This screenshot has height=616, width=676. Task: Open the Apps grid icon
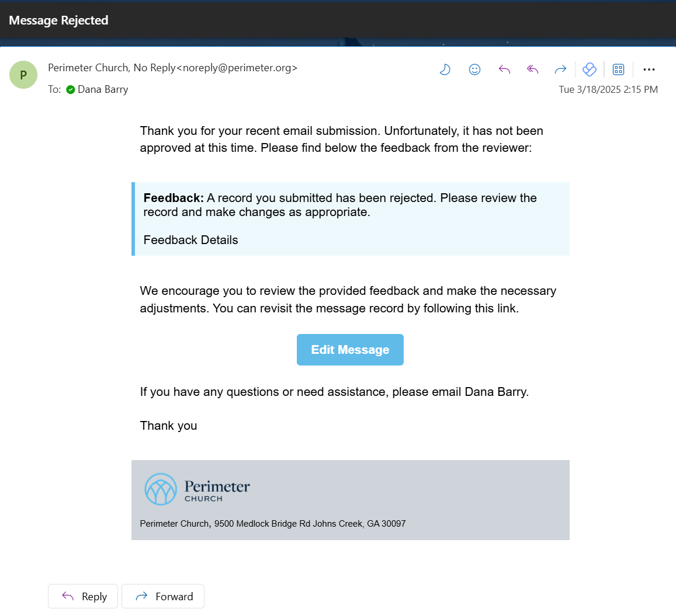tap(618, 69)
